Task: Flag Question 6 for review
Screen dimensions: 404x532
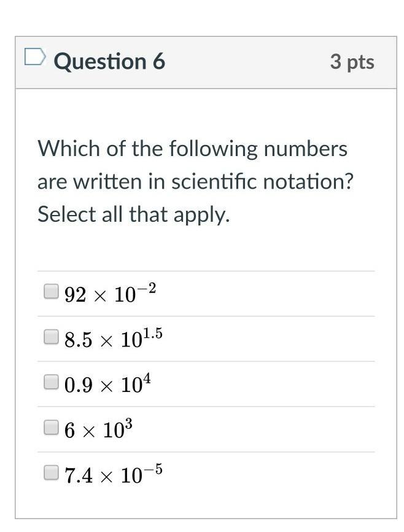Action: click(x=34, y=58)
